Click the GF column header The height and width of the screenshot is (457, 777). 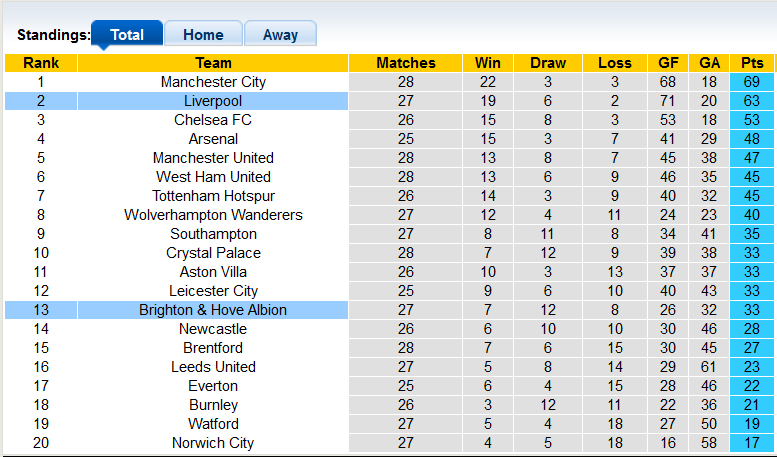[x=668, y=63]
